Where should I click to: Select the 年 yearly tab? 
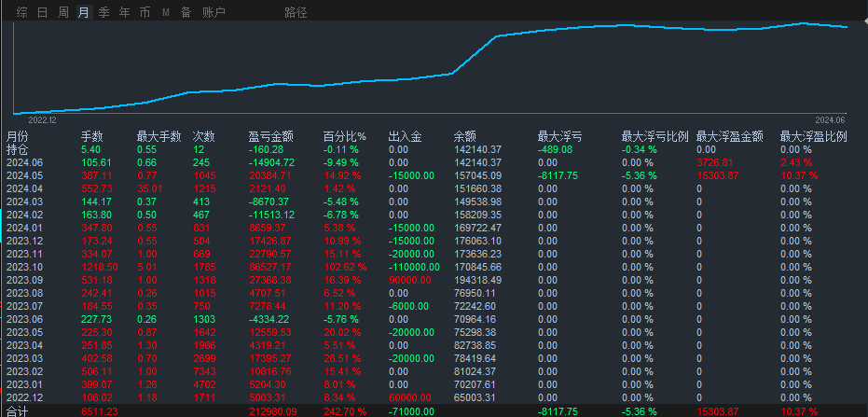pos(124,12)
